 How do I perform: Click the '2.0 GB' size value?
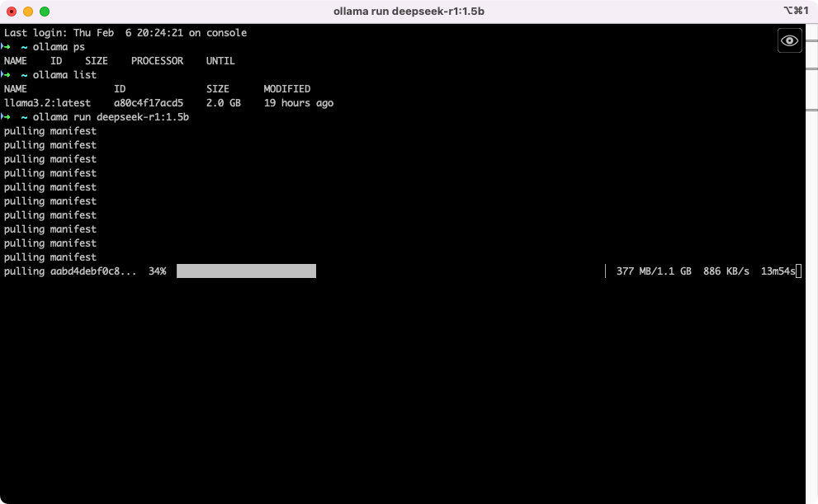click(224, 102)
